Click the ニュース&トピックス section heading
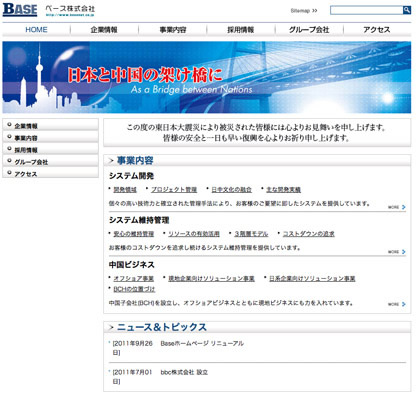The width and height of the screenshot is (416, 397). [162, 327]
